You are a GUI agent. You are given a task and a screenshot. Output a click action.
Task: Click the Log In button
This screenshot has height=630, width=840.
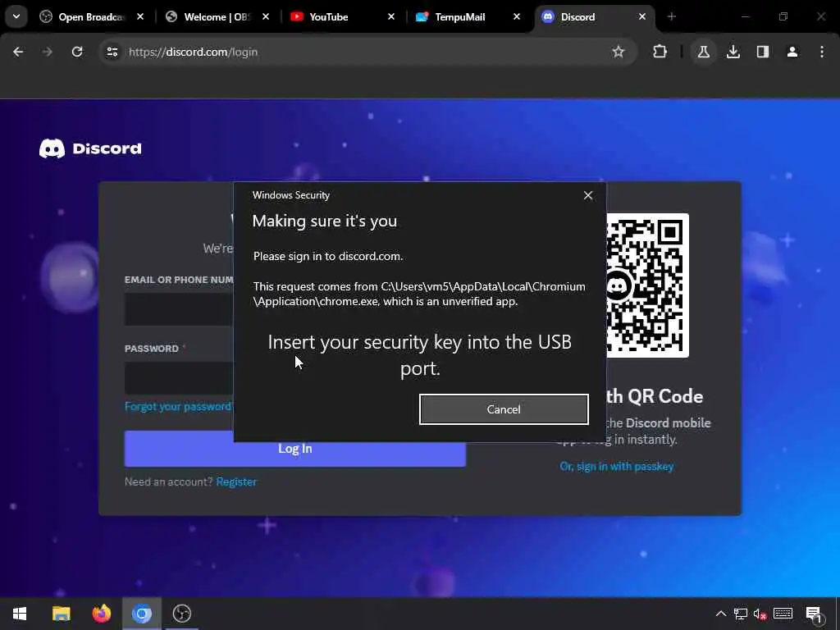point(295,449)
